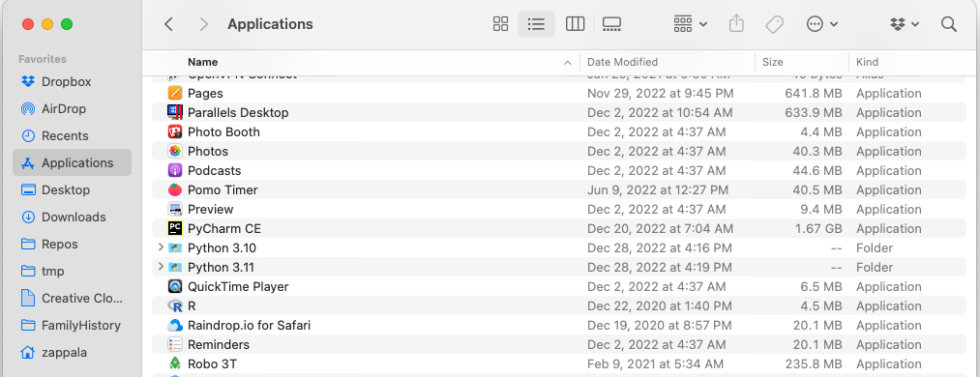This screenshot has height=377, width=980.
Task: Select Applications in the sidebar
Action: [x=72, y=162]
